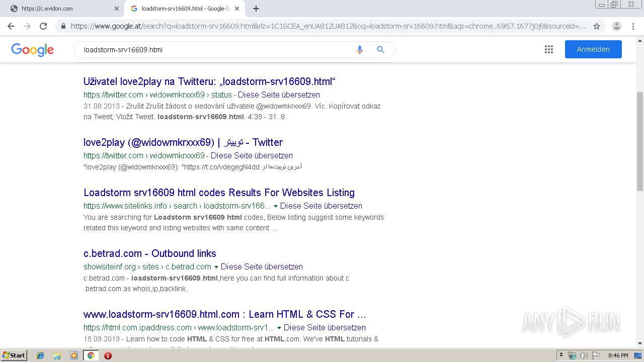Open the network tray icon
The image size is (644, 362).
[572, 355]
